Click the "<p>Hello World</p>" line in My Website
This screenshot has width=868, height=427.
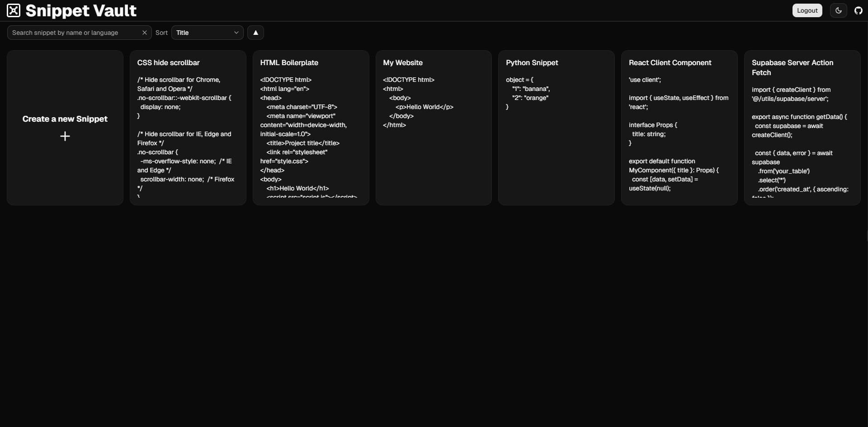coord(425,107)
